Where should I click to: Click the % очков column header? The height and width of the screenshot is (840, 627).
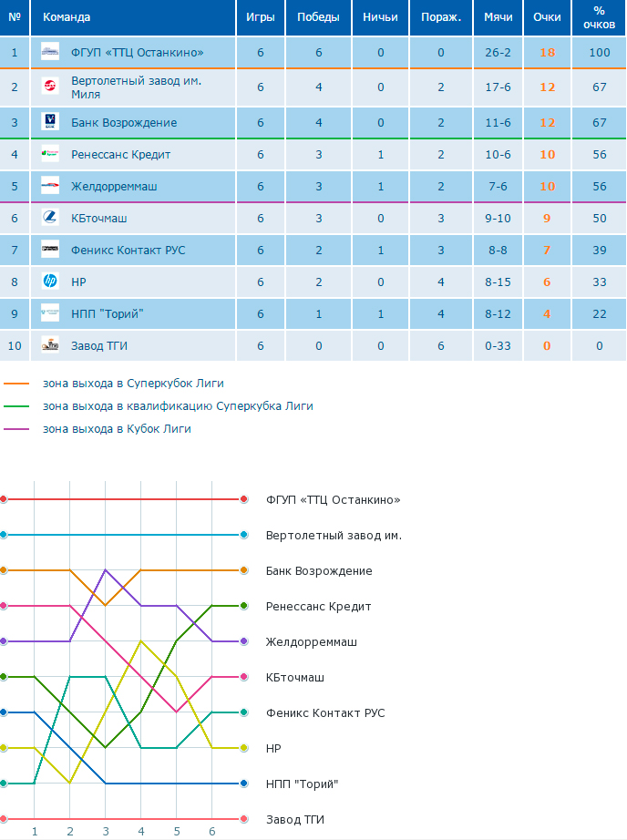point(599,17)
